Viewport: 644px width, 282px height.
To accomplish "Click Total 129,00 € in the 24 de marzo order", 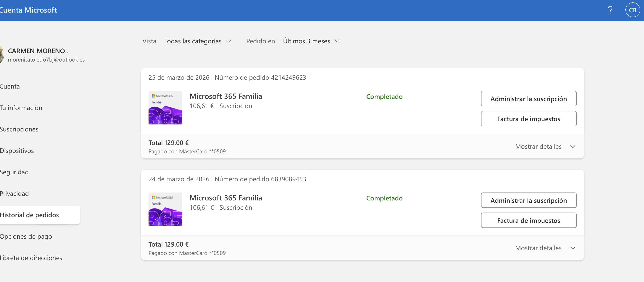I will tap(169, 244).
